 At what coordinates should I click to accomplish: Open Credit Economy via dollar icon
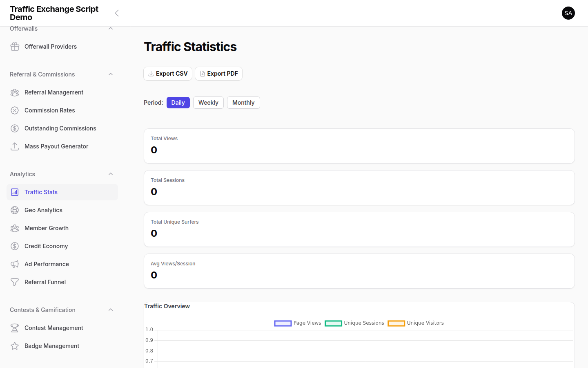click(15, 246)
